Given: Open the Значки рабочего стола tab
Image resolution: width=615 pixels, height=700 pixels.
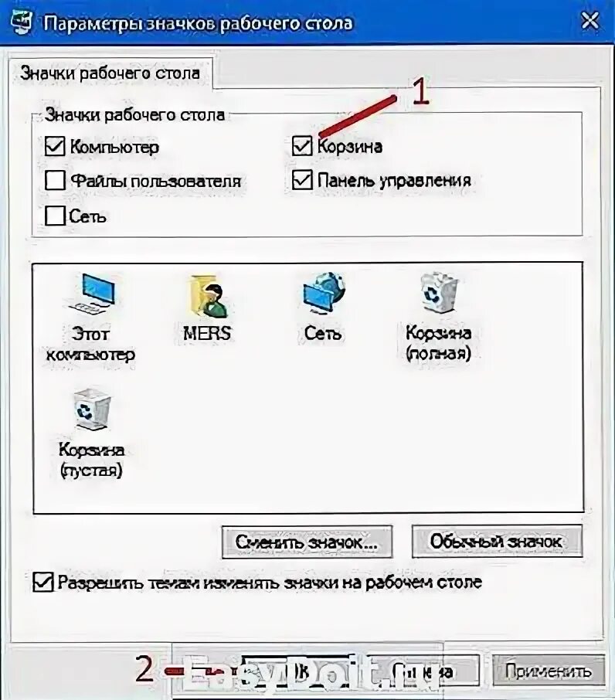Looking at the screenshot, I should (110, 73).
